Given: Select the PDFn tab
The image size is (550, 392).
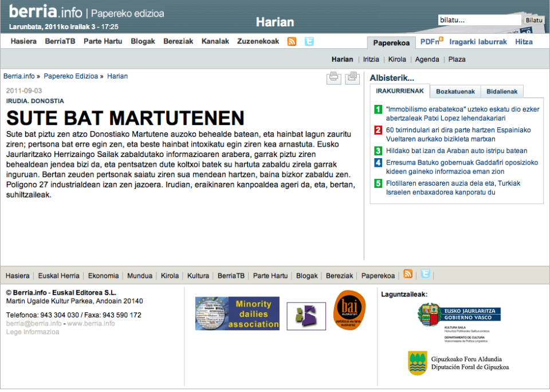Looking at the screenshot, I should pyautogui.click(x=431, y=42).
